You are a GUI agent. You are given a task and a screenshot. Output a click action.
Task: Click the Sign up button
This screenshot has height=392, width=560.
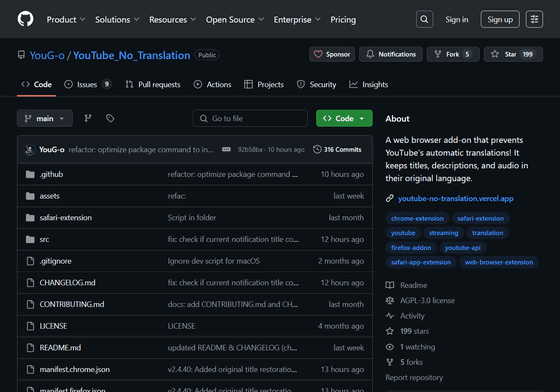500,19
